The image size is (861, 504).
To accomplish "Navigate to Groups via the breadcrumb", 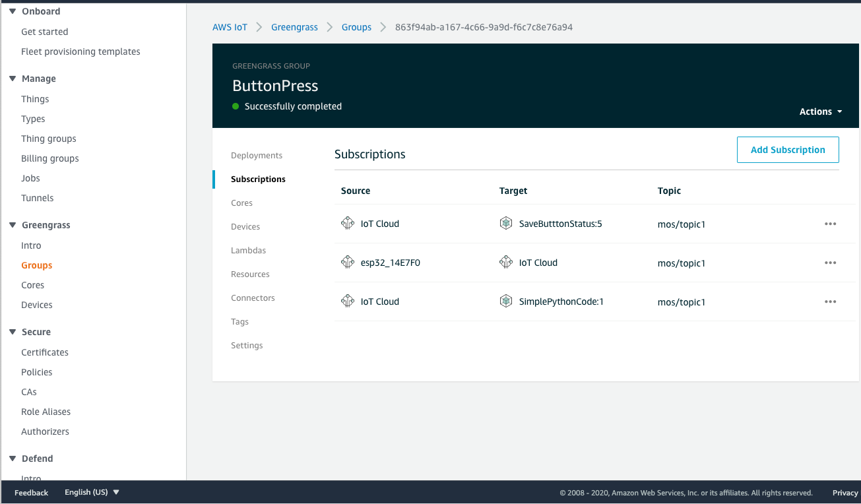I will tap(356, 27).
